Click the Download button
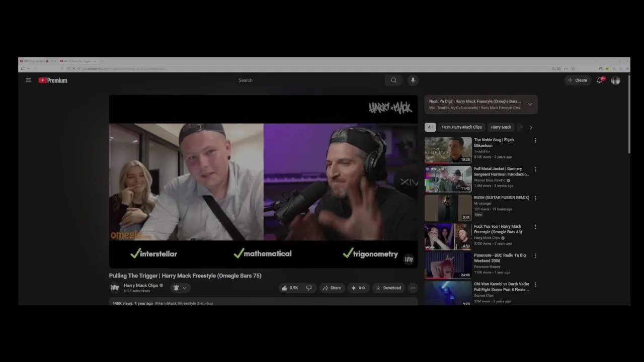 388,288
